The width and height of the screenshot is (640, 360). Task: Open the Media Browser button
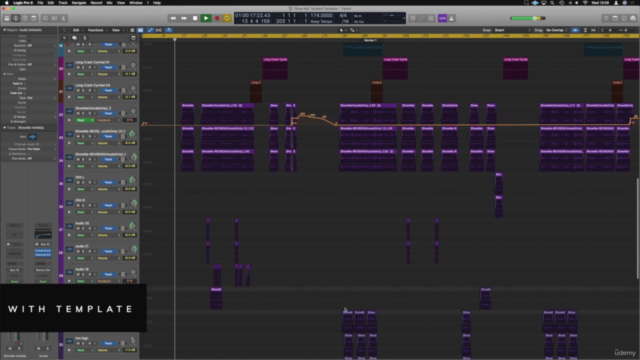(633, 18)
